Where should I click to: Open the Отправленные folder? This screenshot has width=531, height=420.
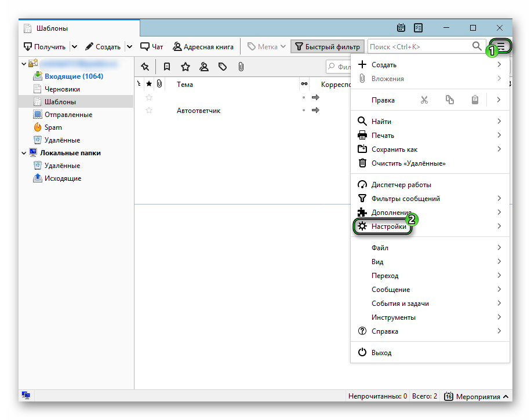click(68, 115)
